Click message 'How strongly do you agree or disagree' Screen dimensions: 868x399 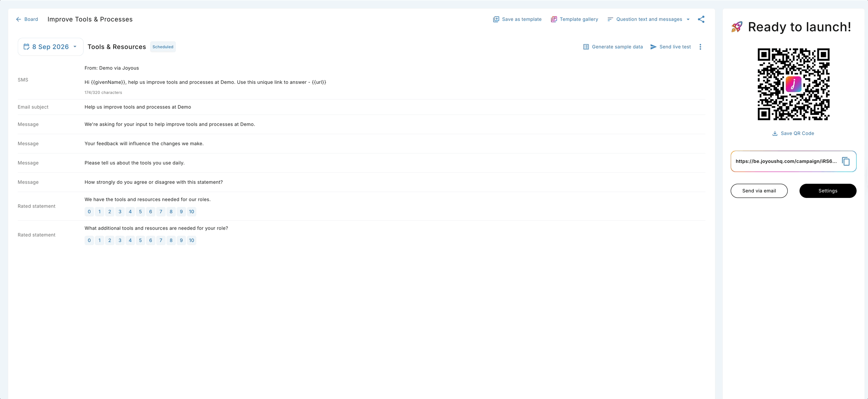[153, 182]
